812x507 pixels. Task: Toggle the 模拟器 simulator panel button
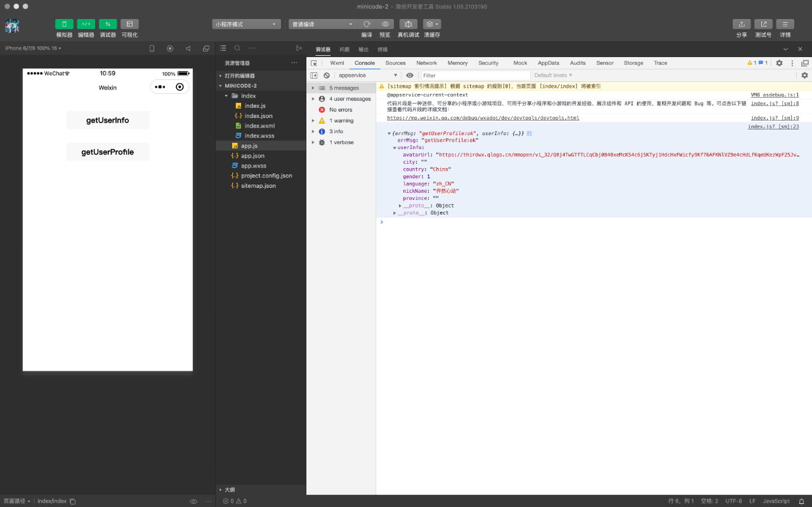64,24
